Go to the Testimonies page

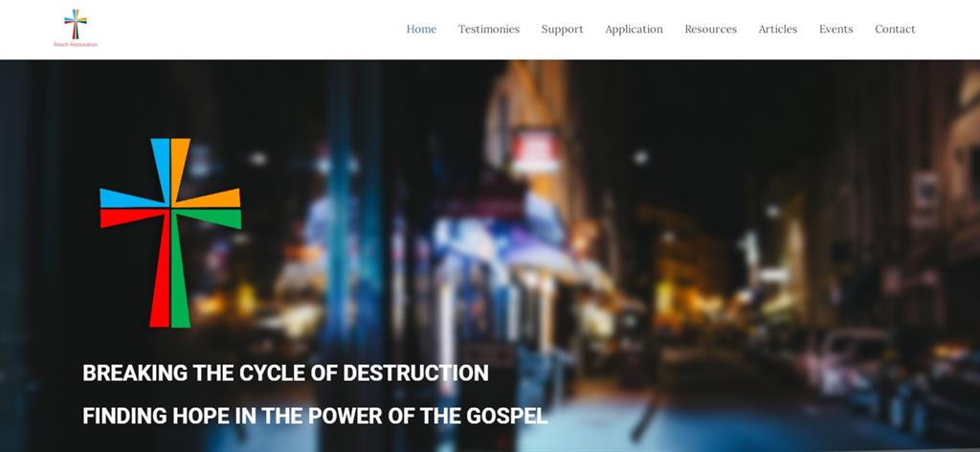pyautogui.click(x=489, y=29)
